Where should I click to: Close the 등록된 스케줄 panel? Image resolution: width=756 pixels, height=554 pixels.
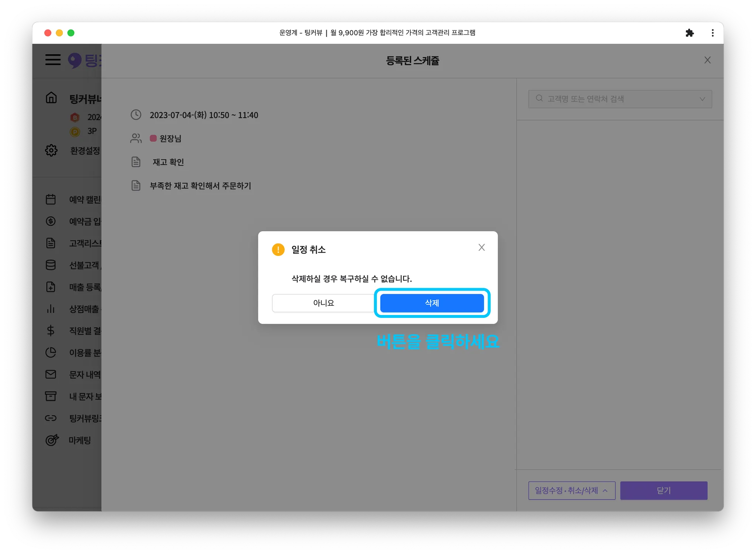point(707,60)
